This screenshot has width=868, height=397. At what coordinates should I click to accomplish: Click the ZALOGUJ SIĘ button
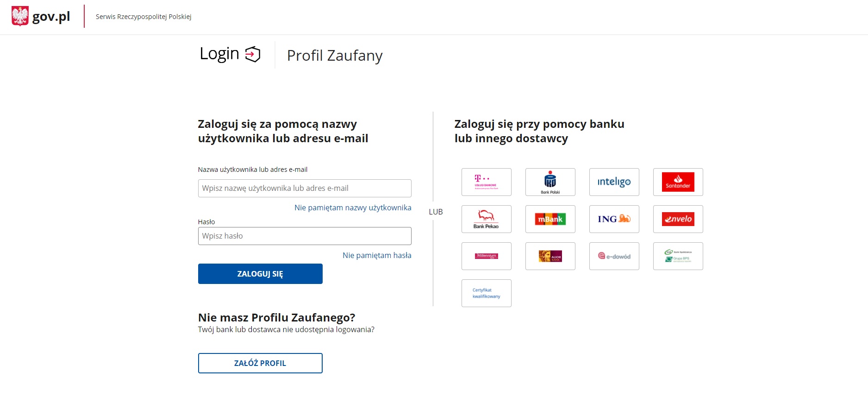[x=260, y=274]
